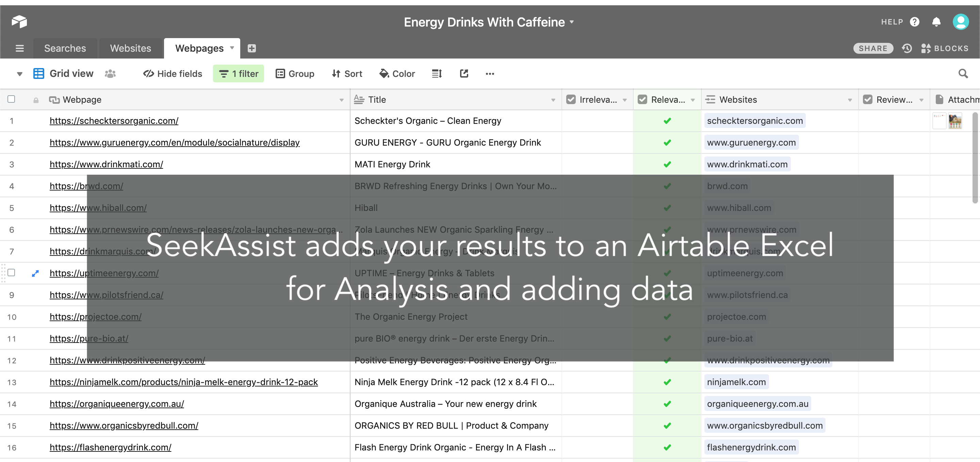Expand the views sidebar toggle arrow
980x462 pixels.
[x=19, y=74]
